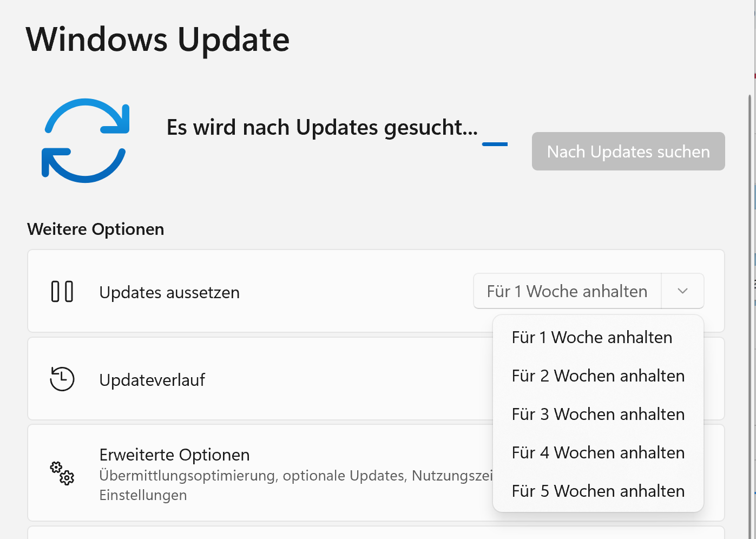Click the Windows Update page title
This screenshot has width=756, height=539.
(157, 40)
